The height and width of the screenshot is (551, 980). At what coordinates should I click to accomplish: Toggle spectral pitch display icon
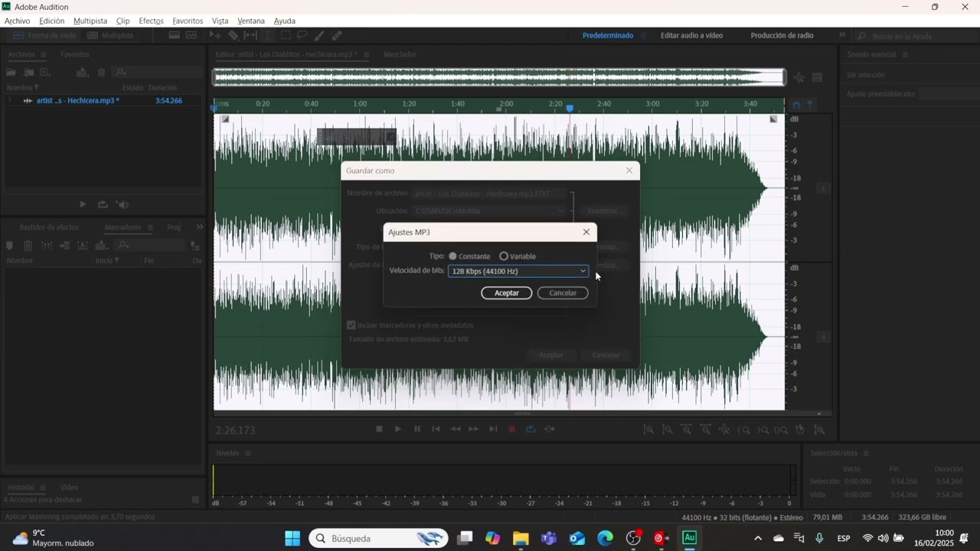tap(191, 35)
